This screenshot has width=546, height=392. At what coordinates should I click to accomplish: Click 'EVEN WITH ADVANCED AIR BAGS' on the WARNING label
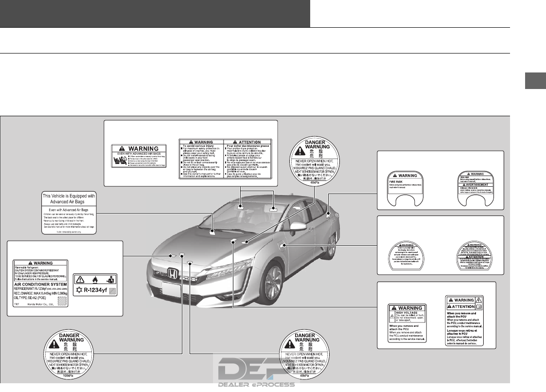tap(139, 153)
